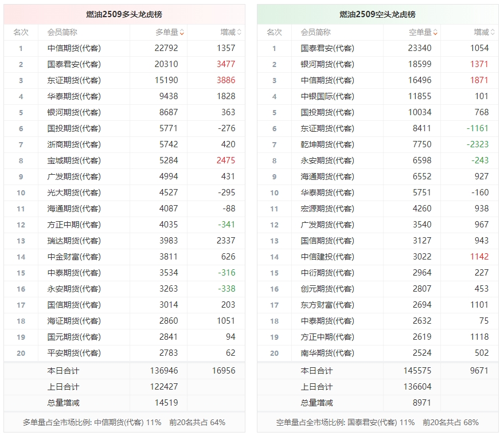Click 名次 header in long table
Image resolution: width=504 pixels, height=436 pixels.
click(x=21, y=33)
